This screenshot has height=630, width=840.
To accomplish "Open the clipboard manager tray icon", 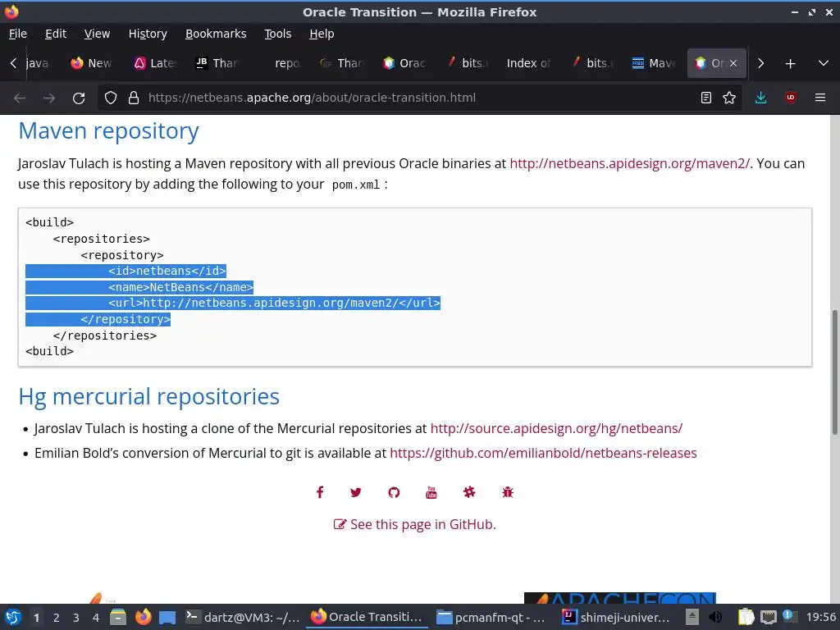I will 746,617.
